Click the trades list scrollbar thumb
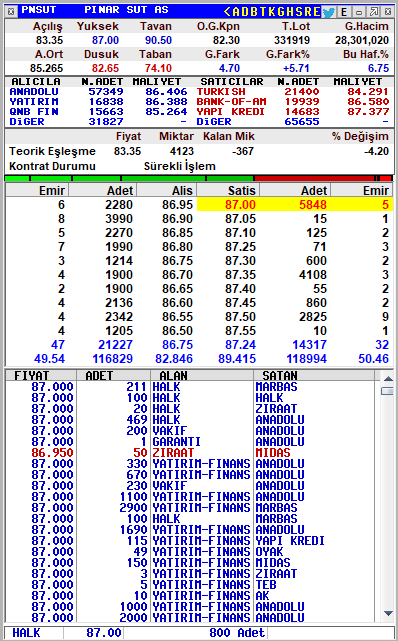Screen dimensions: 398x641 tap(387, 391)
